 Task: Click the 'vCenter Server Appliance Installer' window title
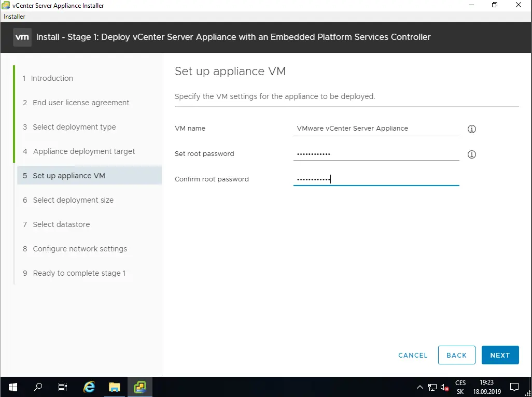click(x=58, y=5)
